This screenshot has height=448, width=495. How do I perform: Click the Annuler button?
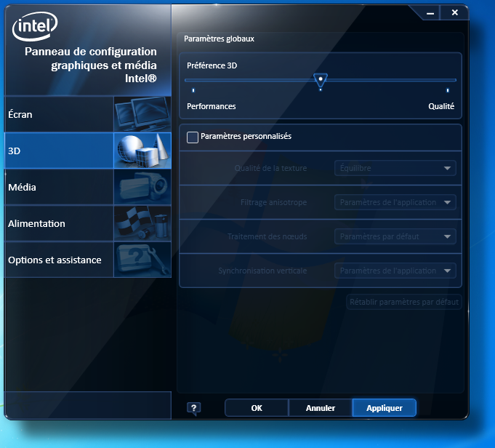pyautogui.click(x=321, y=408)
